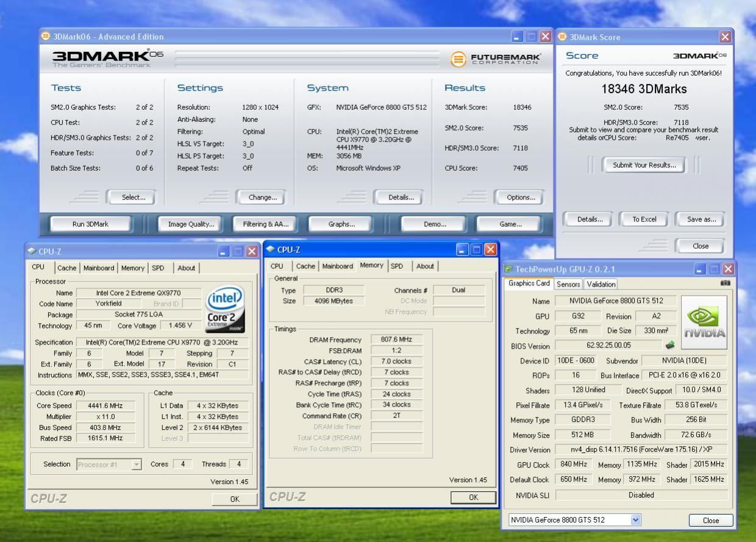This screenshot has width=756, height=542.
Task: Click Submit Your Results button
Action: [644, 165]
